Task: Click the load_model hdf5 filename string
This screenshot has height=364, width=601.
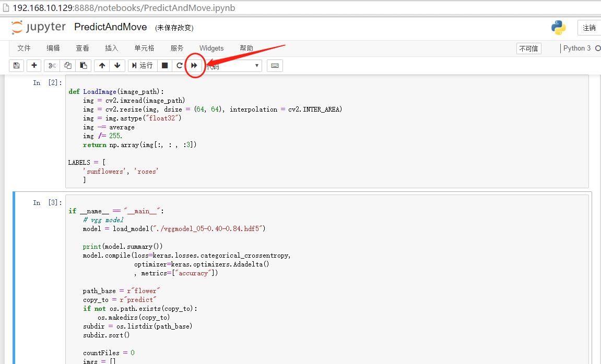Action: pos(207,228)
